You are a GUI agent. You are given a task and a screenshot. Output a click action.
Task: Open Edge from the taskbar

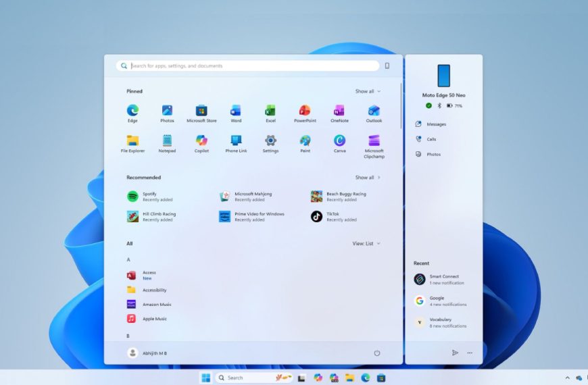[366, 378]
